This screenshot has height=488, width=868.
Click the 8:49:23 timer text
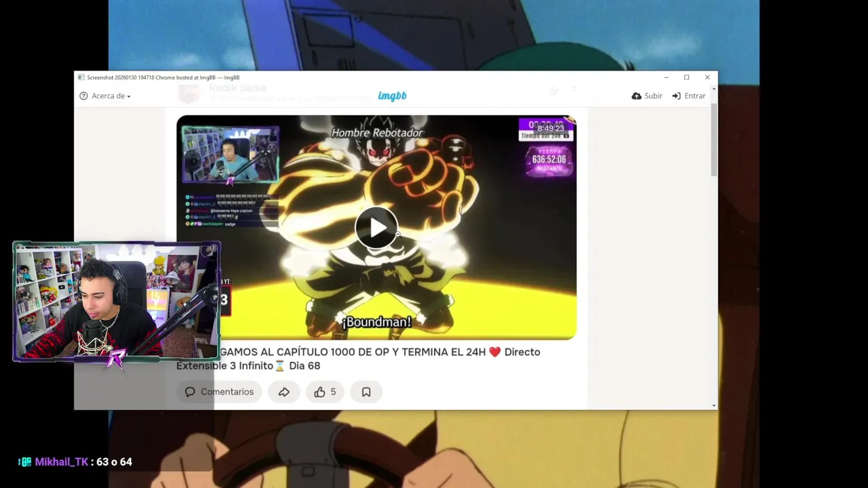(x=551, y=128)
